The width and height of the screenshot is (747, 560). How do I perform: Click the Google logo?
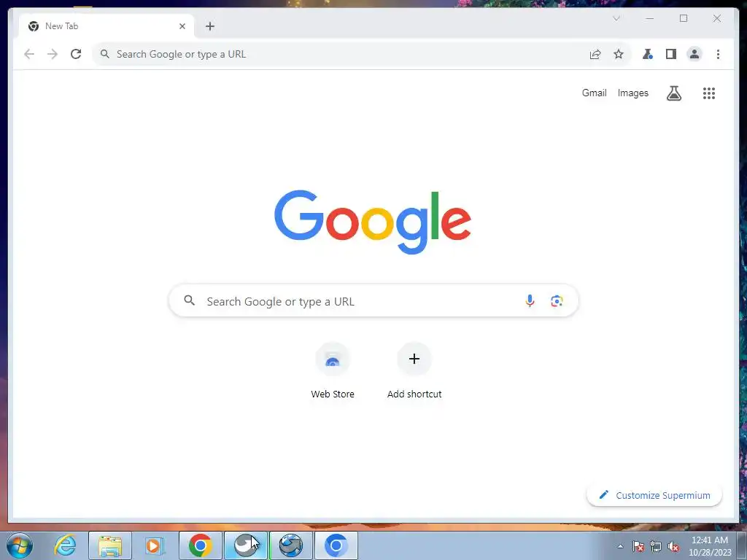[x=373, y=222]
